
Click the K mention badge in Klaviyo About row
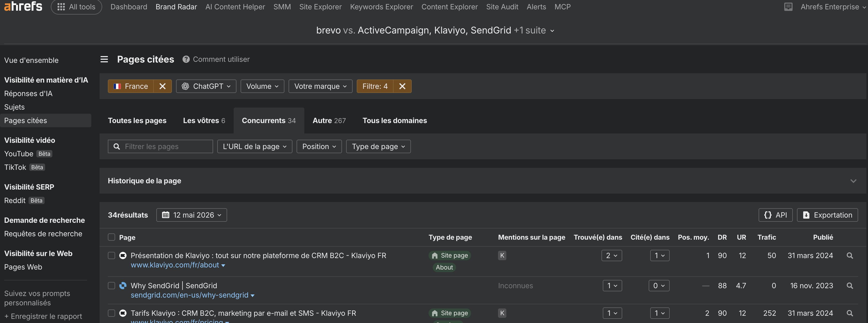coord(502,255)
